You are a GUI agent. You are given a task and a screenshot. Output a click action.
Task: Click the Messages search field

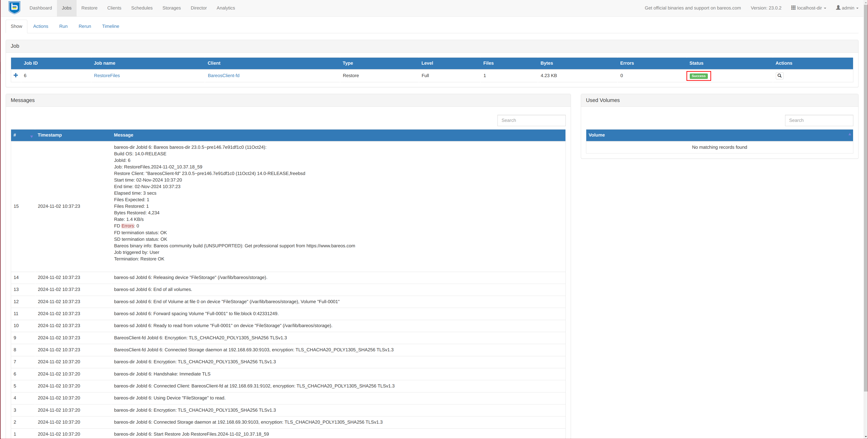[531, 120]
